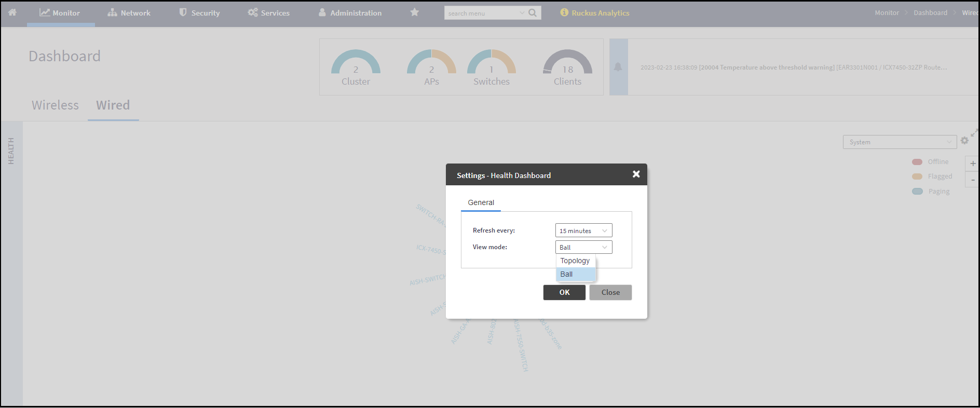Open the Administration menu
Viewport: 980px width, 408px height.
tap(350, 13)
